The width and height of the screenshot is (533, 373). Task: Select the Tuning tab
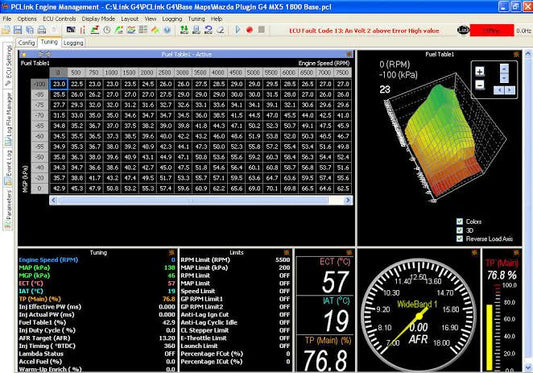49,42
